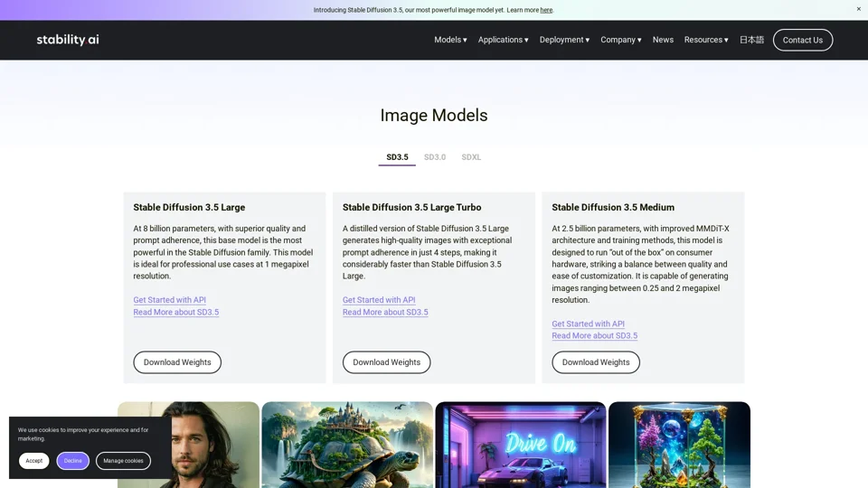Click the Contact Us button
This screenshot has width=868, height=488.
[803, 40]
